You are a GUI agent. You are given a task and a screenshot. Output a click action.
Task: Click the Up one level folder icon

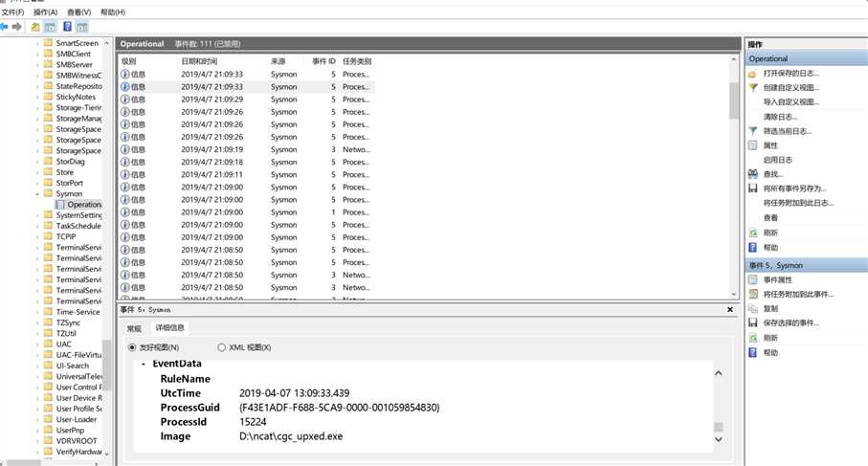point(35,27)
